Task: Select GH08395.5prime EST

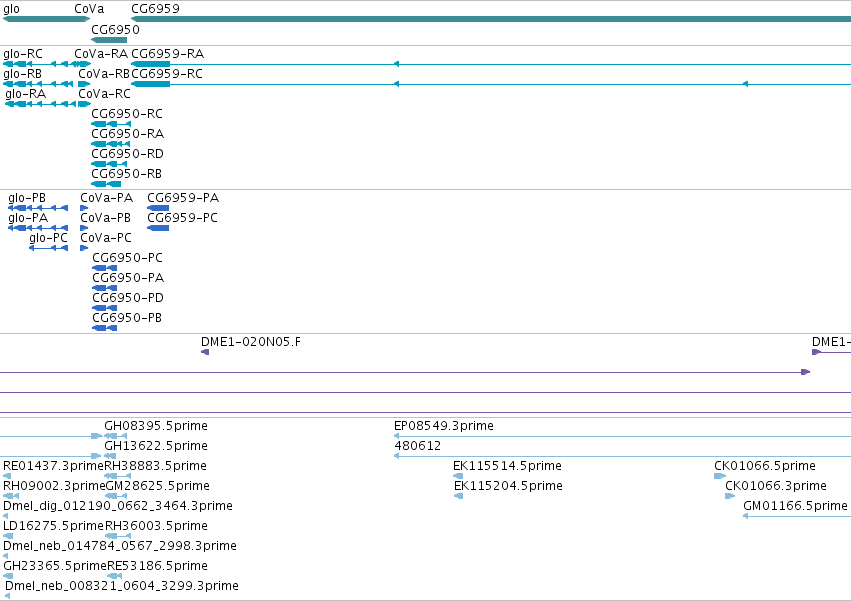Action: [x=116, y=436]
